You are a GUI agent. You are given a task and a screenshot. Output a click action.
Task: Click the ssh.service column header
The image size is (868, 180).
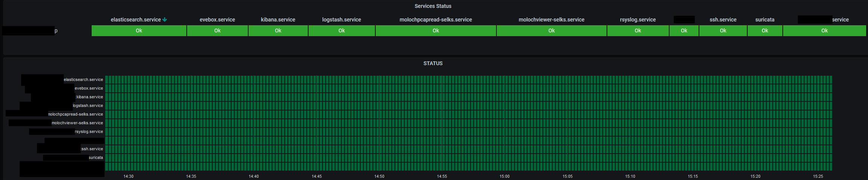pyautogui.click(x=723, y=20)
